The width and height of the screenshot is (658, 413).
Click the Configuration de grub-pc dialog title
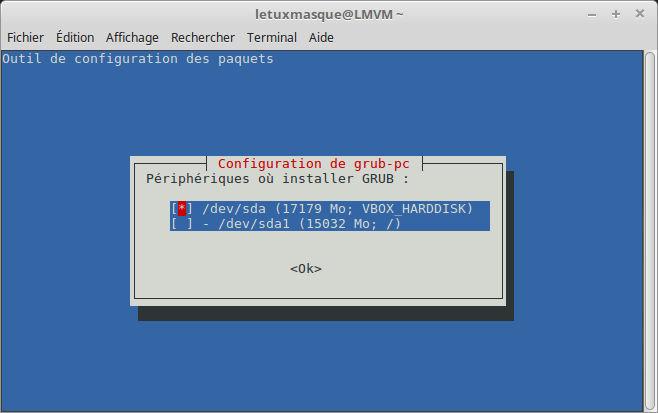pos(313,164)
